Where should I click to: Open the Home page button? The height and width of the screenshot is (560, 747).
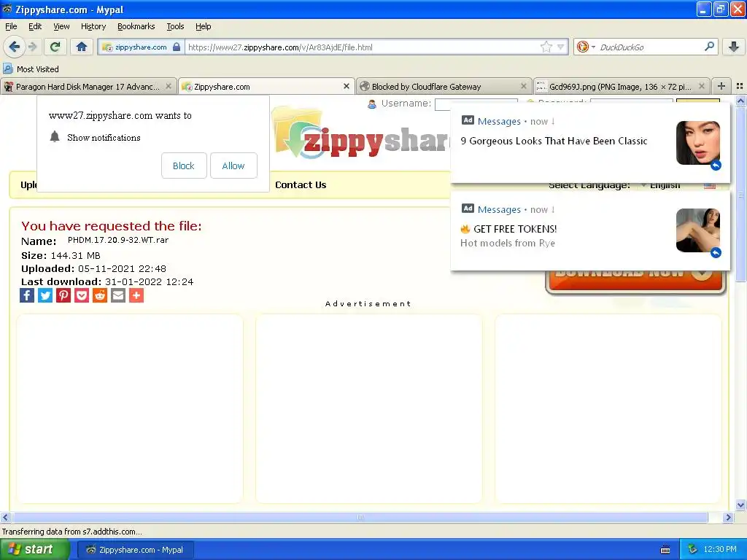pos(82,47)
